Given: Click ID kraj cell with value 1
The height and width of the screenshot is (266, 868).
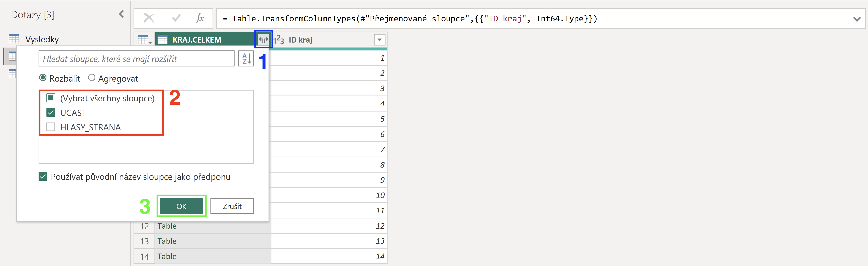Looking at the screenshot, I should click(x=329, y=58).
